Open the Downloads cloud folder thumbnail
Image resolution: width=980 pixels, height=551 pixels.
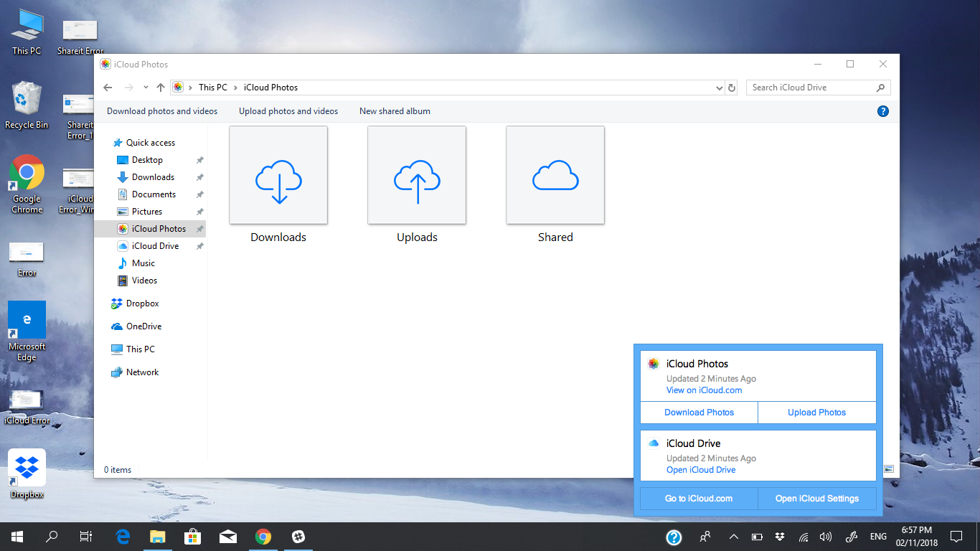[x=278, y=175]
